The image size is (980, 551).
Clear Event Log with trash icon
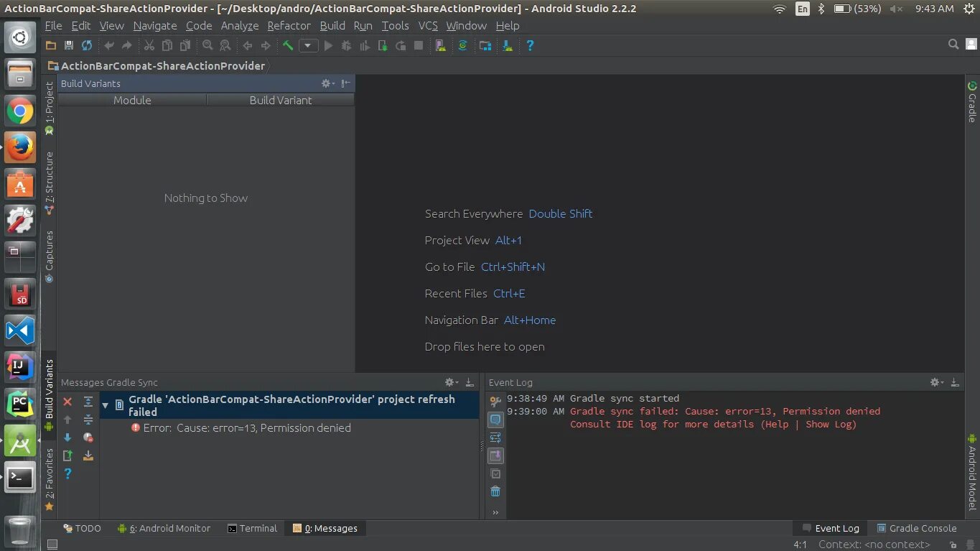tap(495, 491)
